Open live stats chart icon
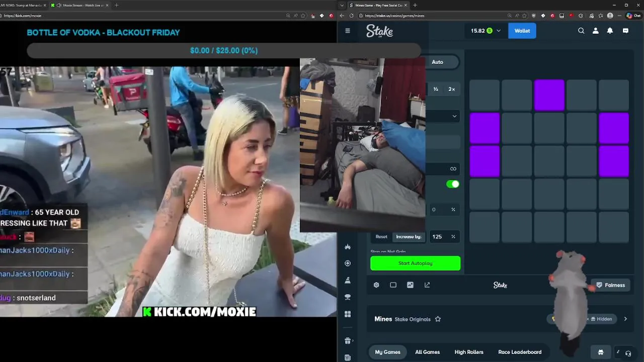Screen dimensions: 644x362 pyautogui.click(x=410, y=285)
